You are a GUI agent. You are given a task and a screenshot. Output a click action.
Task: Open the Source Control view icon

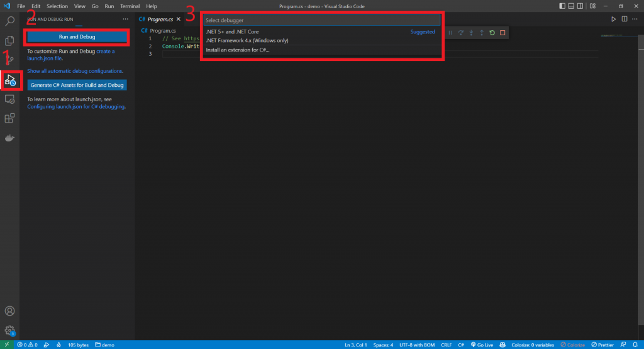9,60
